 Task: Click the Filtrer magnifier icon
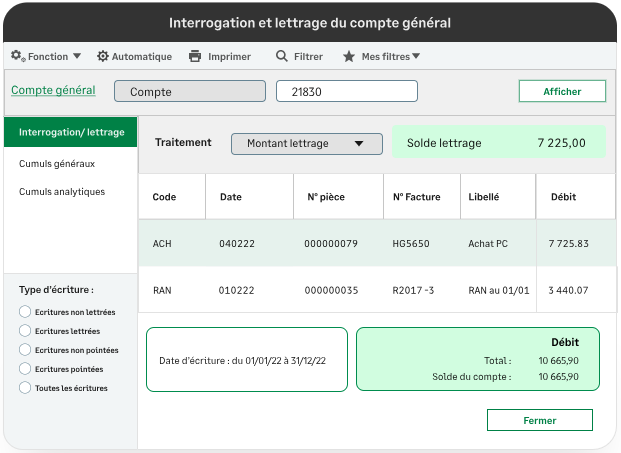(x=282, y=57)
